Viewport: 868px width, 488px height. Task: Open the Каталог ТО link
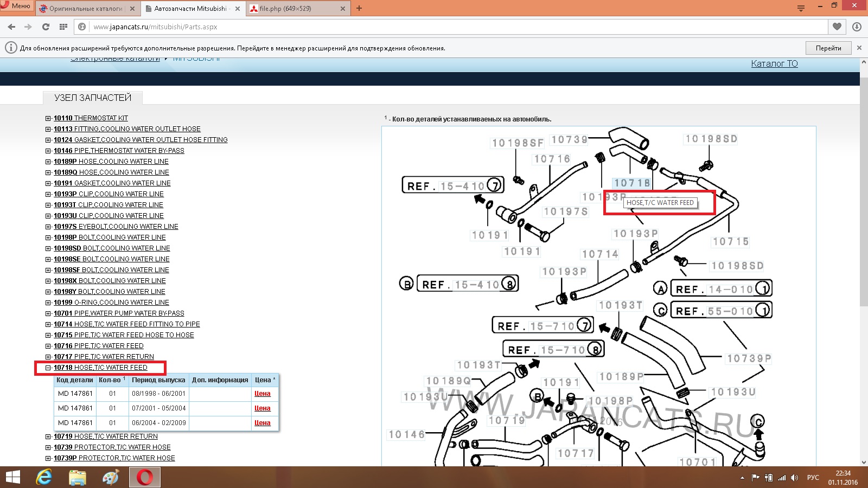point(774,63)
